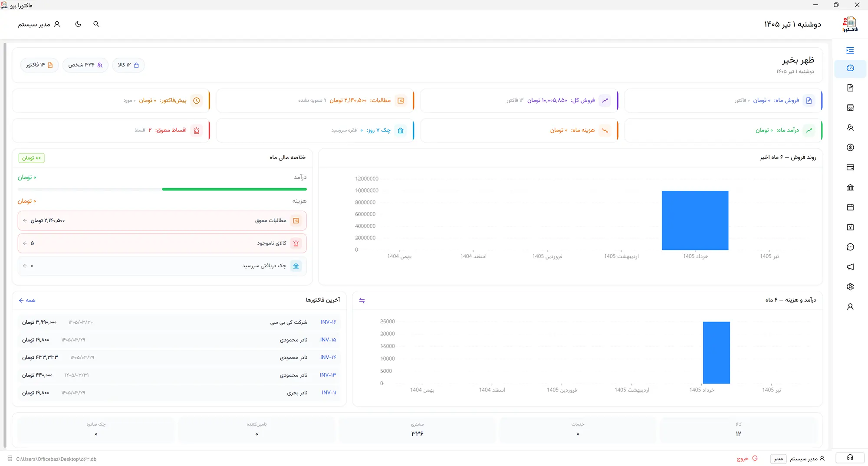868x466 pixels.
Task: Click the search magnifier icon in header
Action: (x=96, y=24)
